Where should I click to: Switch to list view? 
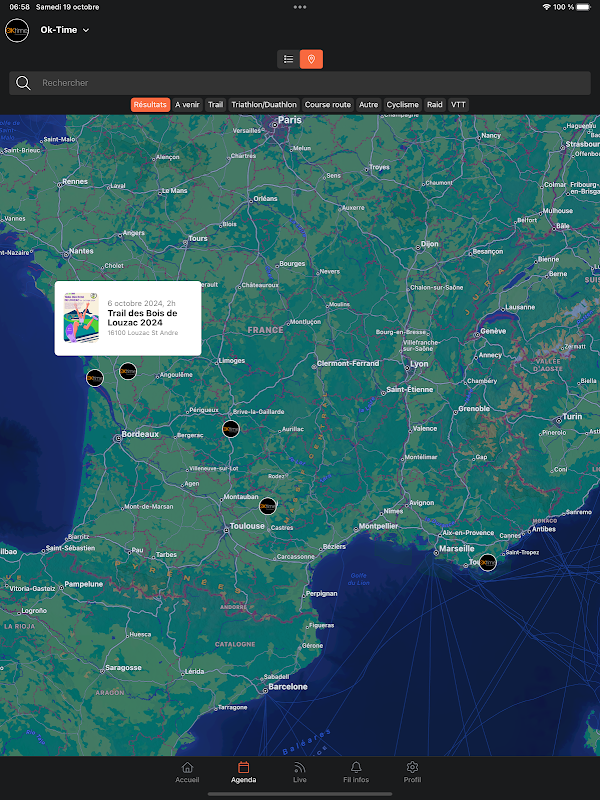point(288,59)
